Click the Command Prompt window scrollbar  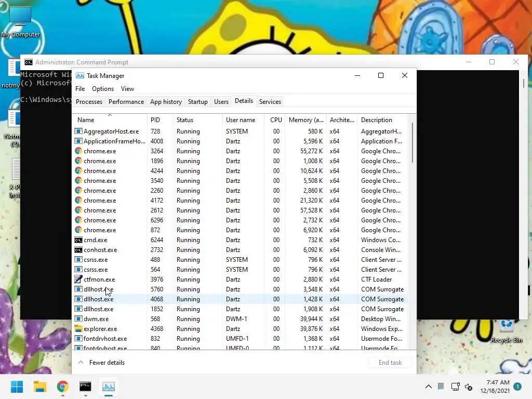click(x=524, y=83)
